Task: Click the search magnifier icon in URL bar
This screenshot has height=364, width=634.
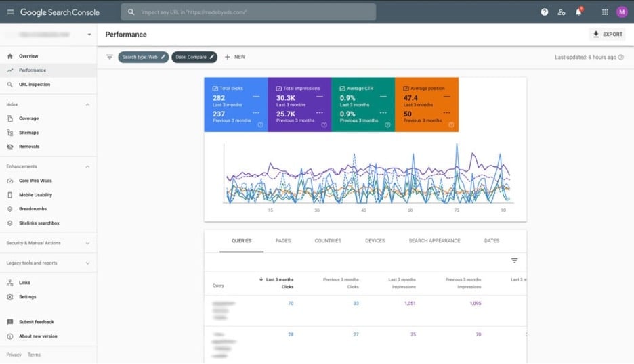Action: [x=131, y=12]
